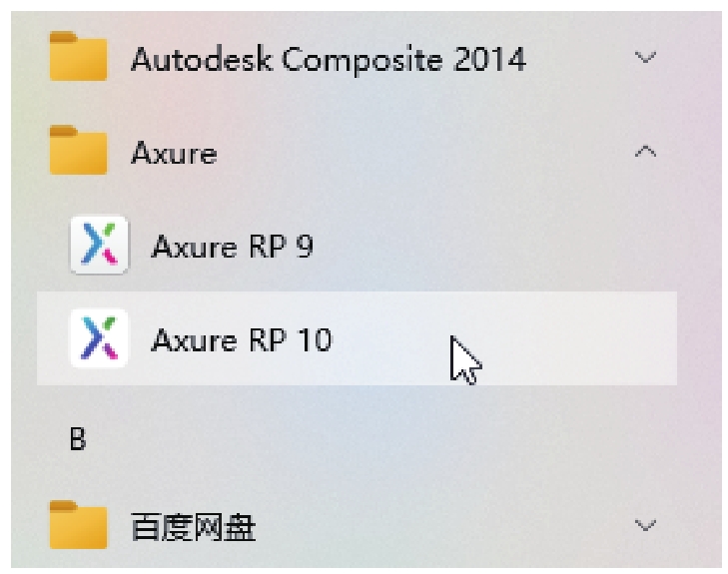Select the 百度网盘 folder label
This screenshot has height=574, width=728.
pos(193,527)
